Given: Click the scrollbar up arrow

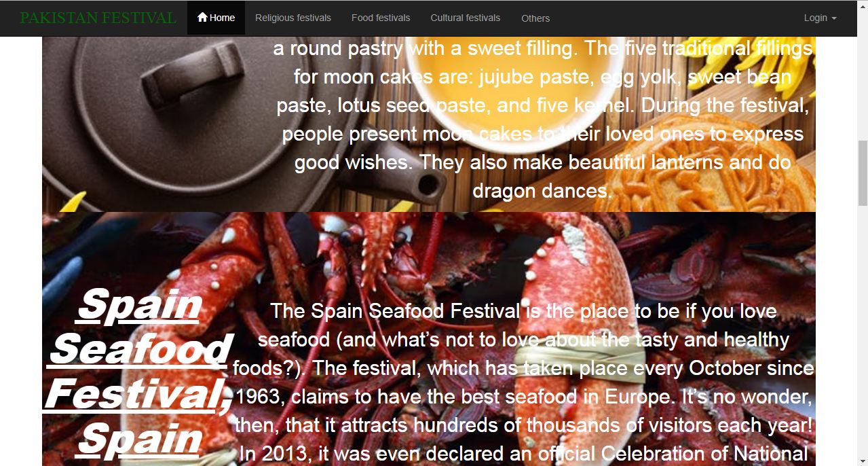Looking at the screenshot, I should coord(863,5).
